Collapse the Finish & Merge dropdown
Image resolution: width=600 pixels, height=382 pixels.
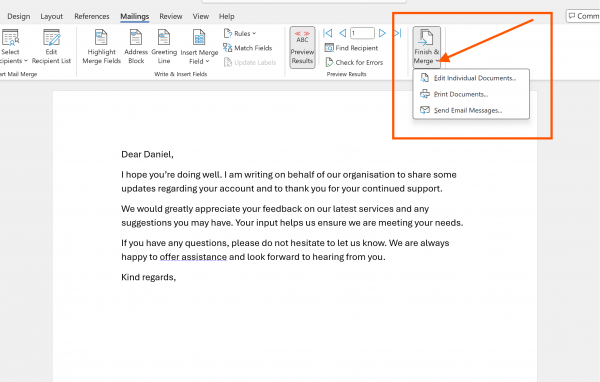point(426,47)
